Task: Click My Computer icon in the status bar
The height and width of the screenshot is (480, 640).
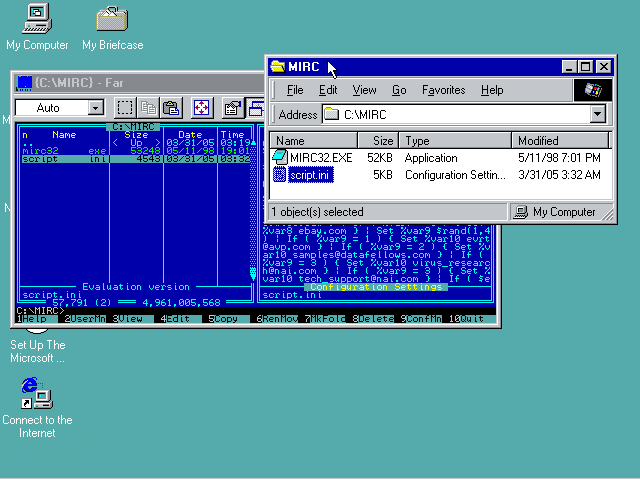Action: [520, 212]
